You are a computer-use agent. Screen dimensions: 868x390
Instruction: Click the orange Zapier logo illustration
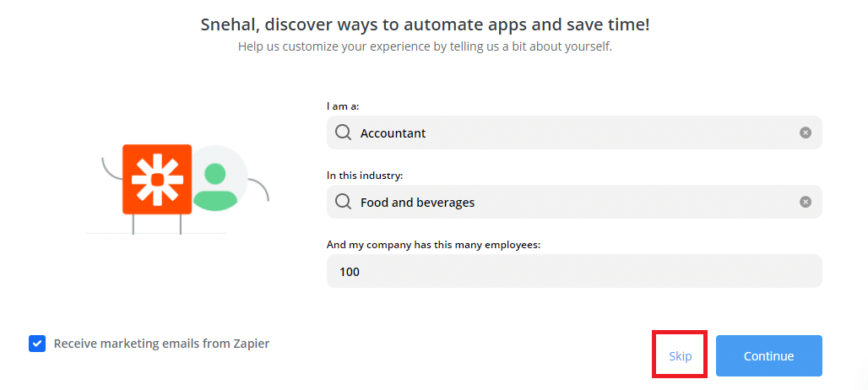tap(157, 179)
